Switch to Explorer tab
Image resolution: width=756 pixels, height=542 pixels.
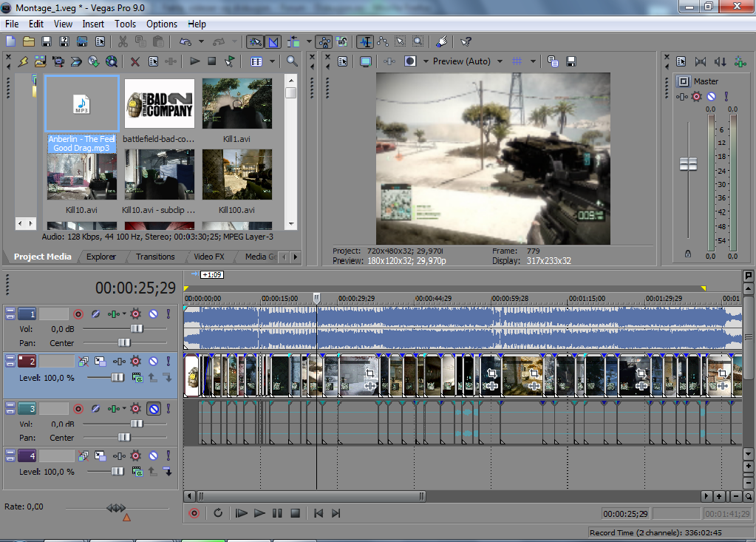101,257
